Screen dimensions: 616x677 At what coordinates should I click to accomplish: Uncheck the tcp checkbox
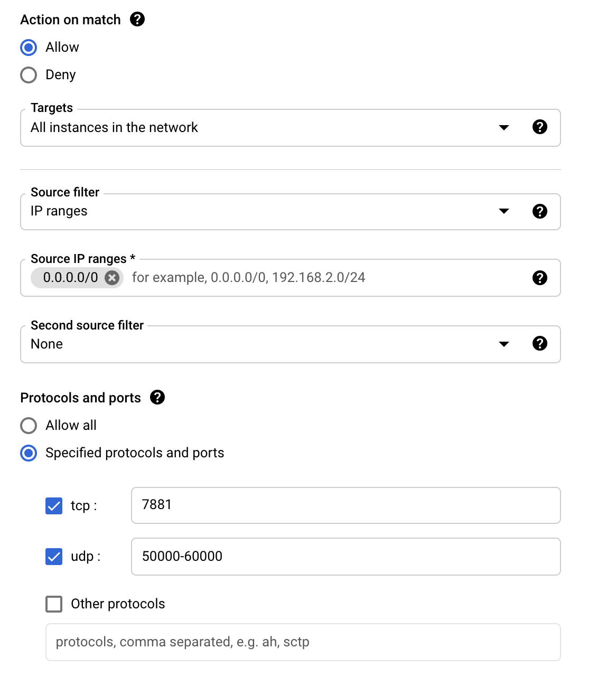[54, 506]
